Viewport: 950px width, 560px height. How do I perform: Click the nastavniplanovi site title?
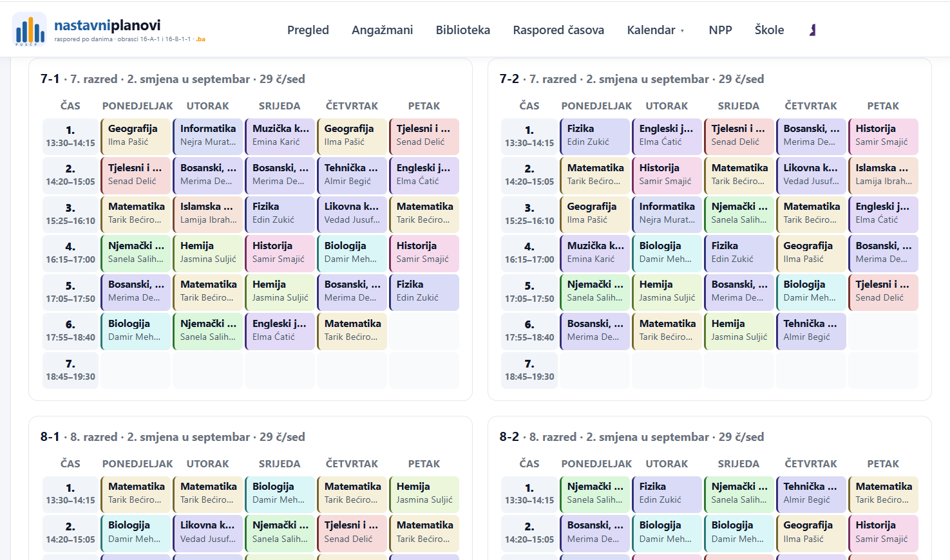108,25
